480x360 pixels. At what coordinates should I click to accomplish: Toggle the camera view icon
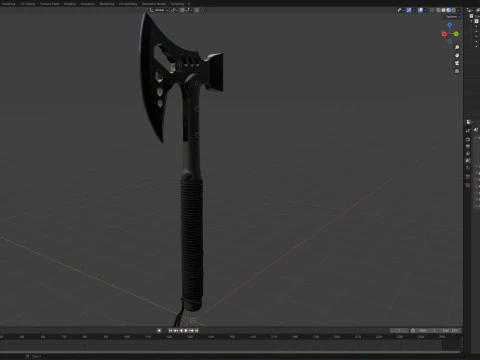457,63
